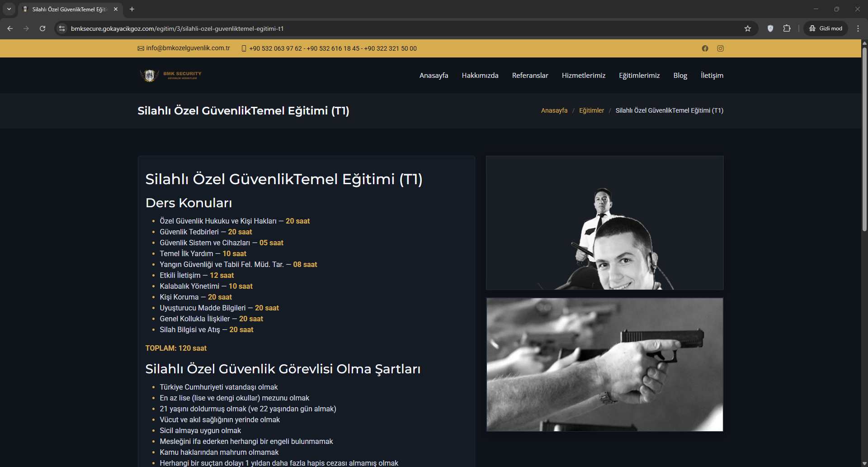Expand the tab search dropdown arrow

(9, 9)
